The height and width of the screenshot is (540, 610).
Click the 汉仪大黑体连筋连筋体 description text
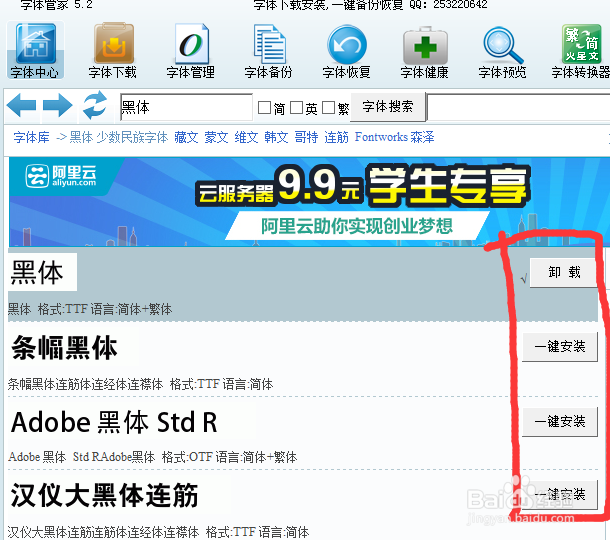point(103,531)
